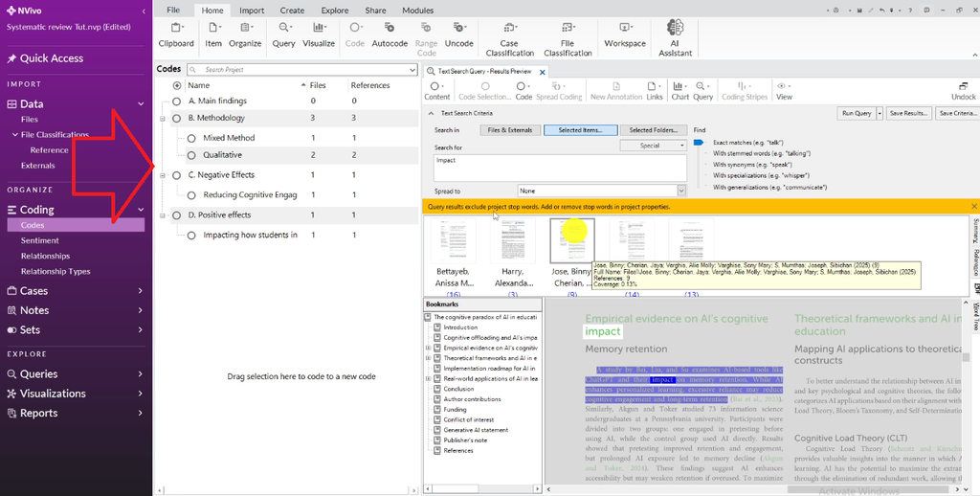Open the Clipboard ribbon tool
980x496 pixels.
[176, 35]
